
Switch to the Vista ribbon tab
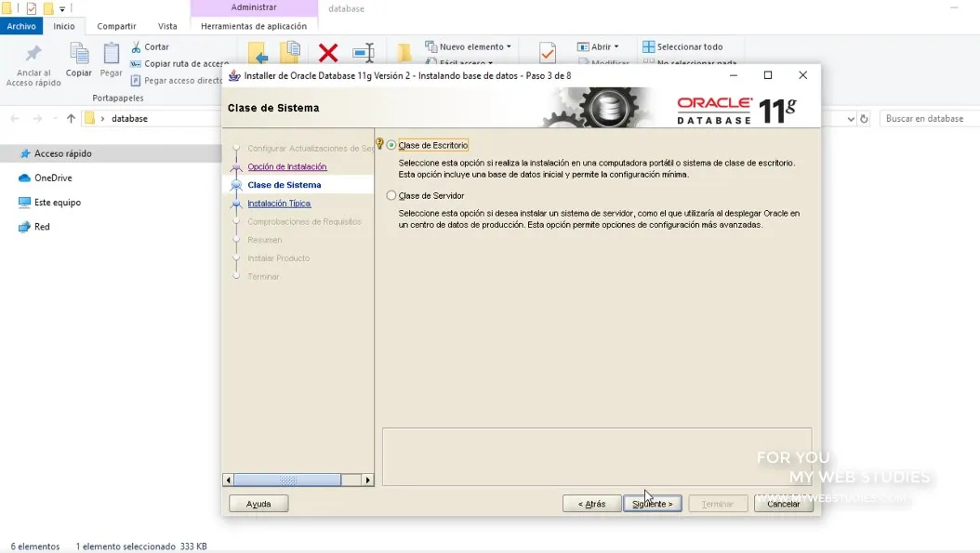point(167,26)
